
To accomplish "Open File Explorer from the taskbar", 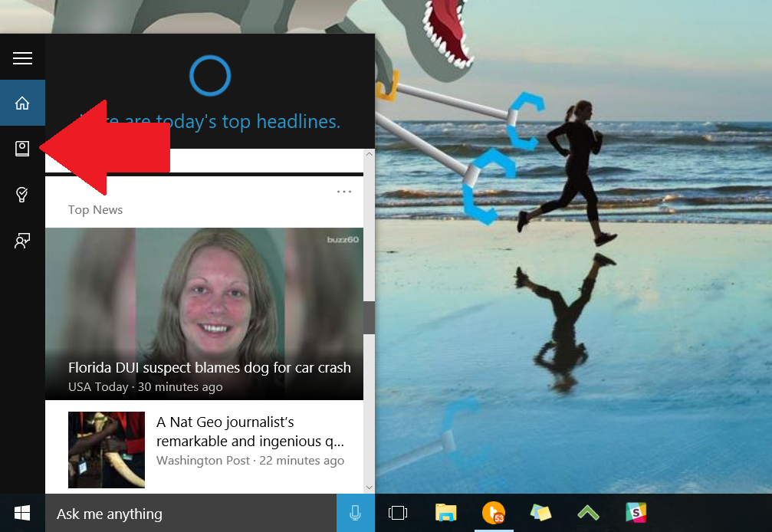I will [445, 514].
